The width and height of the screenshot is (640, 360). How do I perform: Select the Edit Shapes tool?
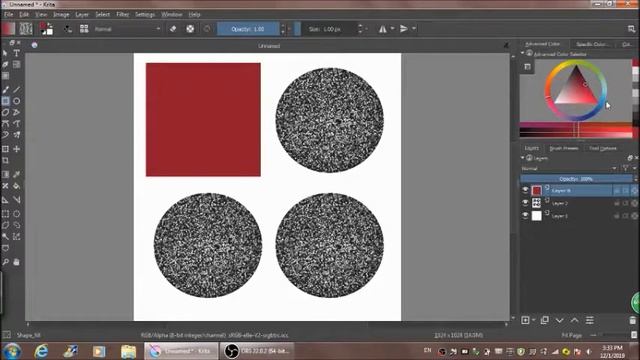pos(5,64)
